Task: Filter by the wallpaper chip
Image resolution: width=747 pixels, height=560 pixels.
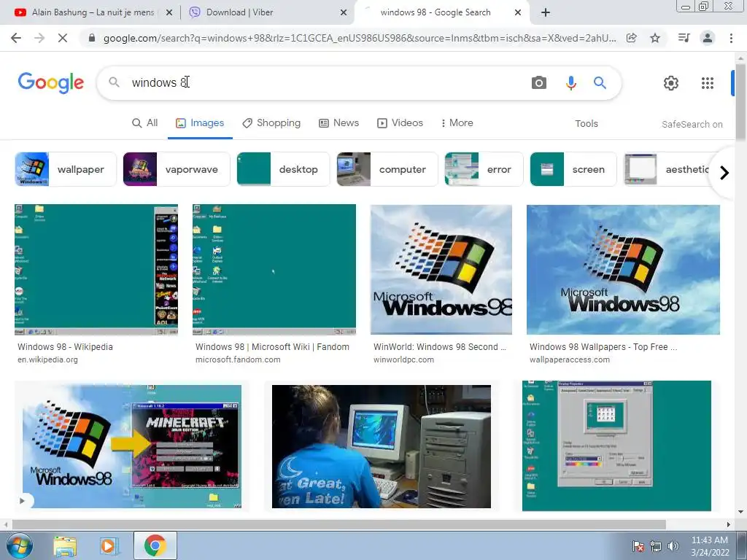Action: pos(66,169)
